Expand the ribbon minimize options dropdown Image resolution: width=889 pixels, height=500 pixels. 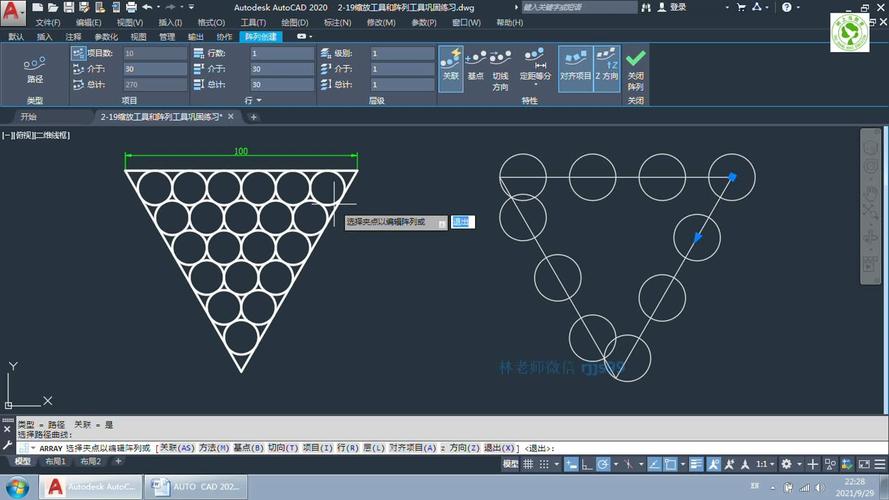click(x=311, y=36)
